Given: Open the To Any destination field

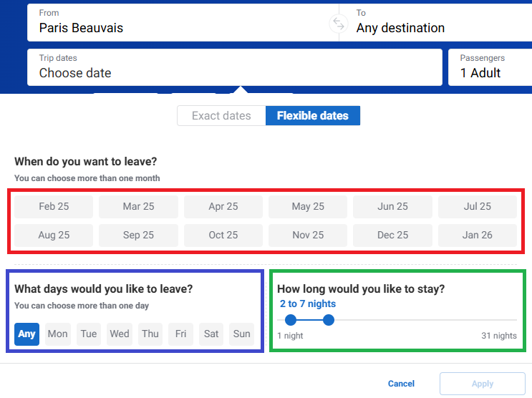Looking at the screenshot, I should 437,21.
